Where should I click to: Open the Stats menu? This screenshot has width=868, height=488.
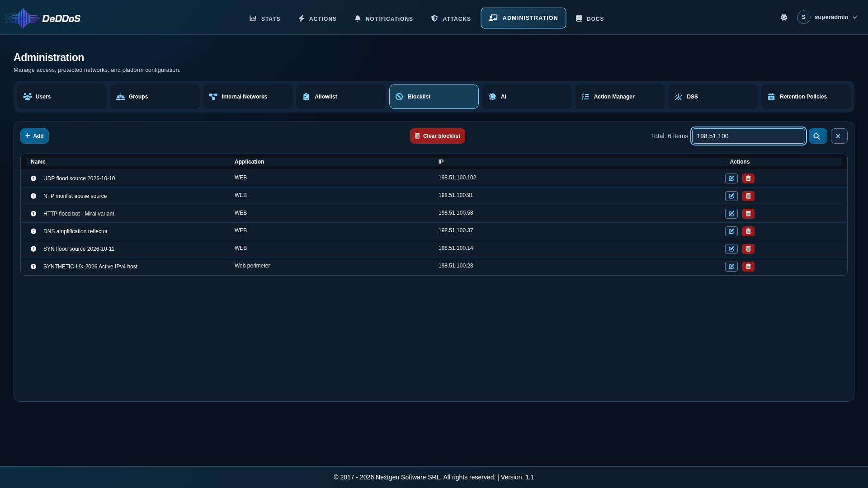coord(265,19)
